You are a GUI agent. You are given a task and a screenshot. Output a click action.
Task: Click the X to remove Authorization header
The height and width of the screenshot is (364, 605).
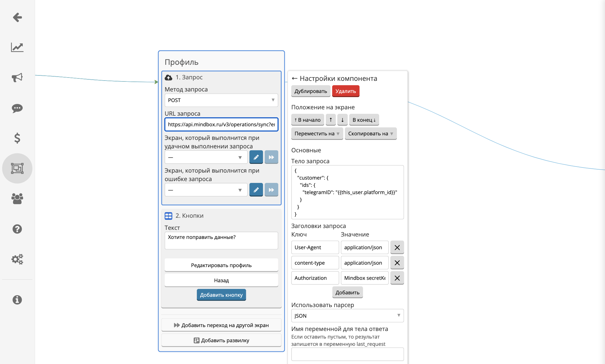tap(397, 277)
